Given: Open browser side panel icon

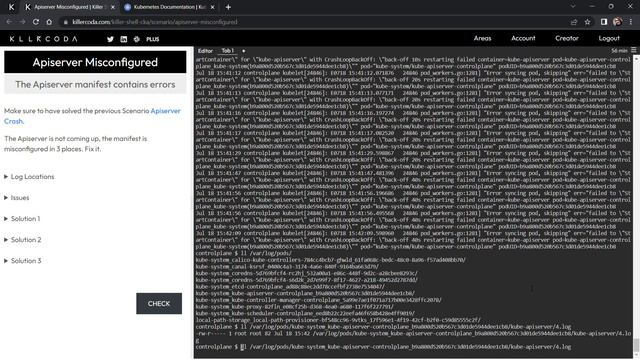Looking at the screenshot, I should pos(604,22).
